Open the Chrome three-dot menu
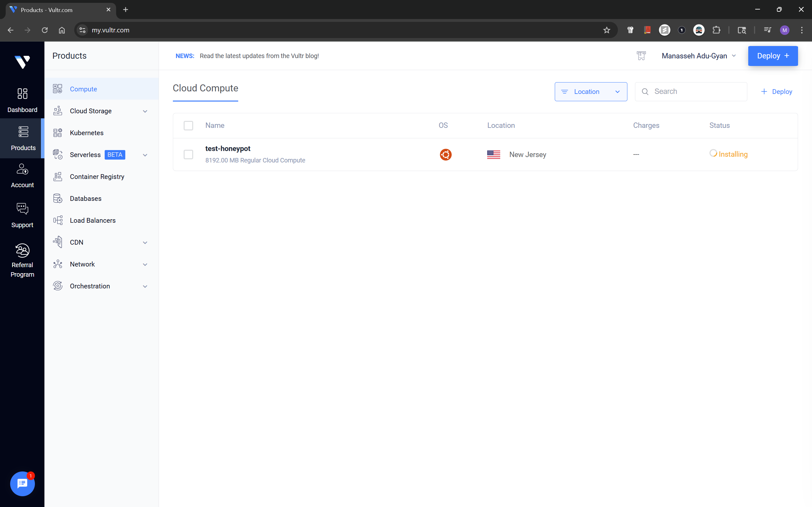The height and width of the screenshot is (507, 812). 802,30
